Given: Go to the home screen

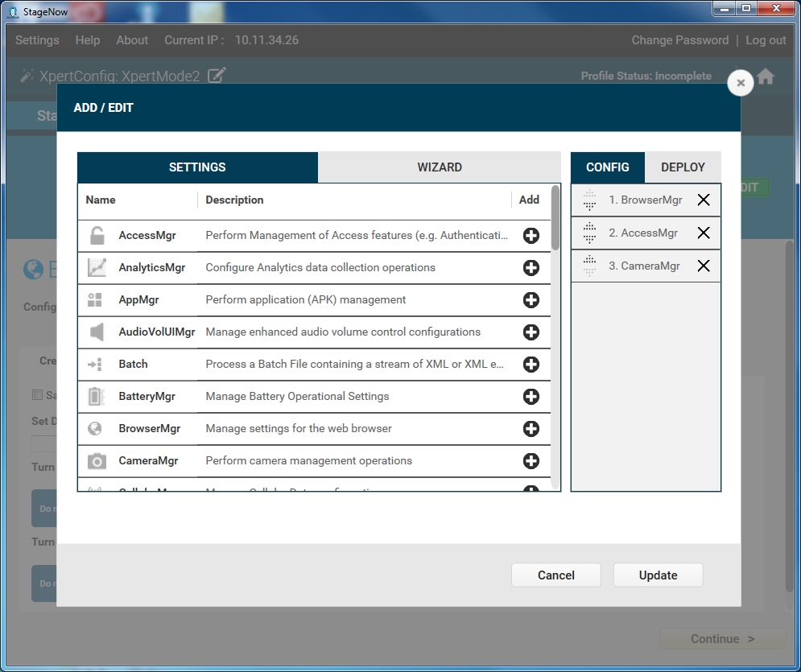Looking at the screenshot, I should [766, 76].
